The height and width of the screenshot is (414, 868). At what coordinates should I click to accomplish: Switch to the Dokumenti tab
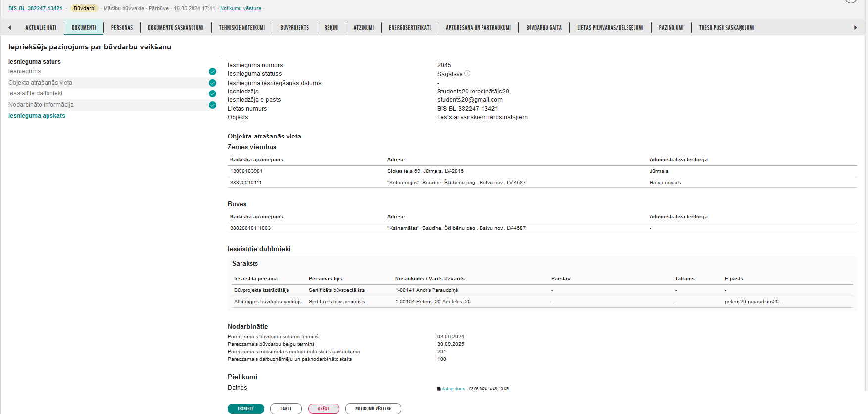point(84,28)
